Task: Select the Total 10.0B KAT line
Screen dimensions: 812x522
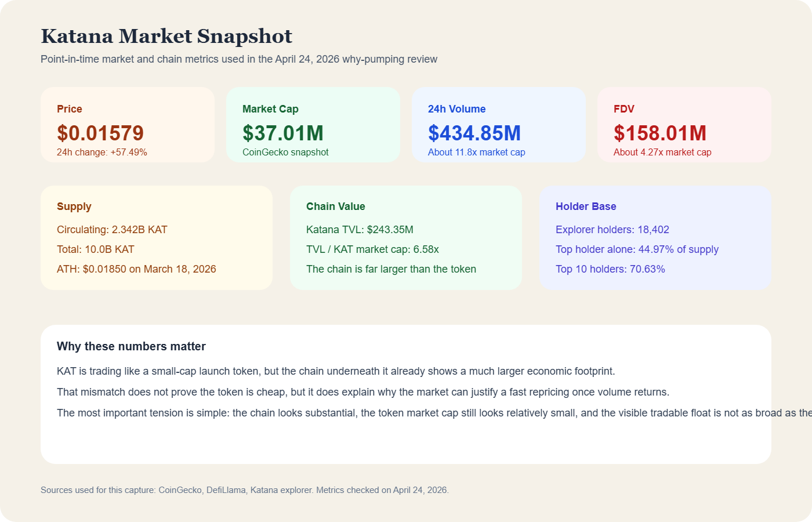Action: [x=96, y=249]
